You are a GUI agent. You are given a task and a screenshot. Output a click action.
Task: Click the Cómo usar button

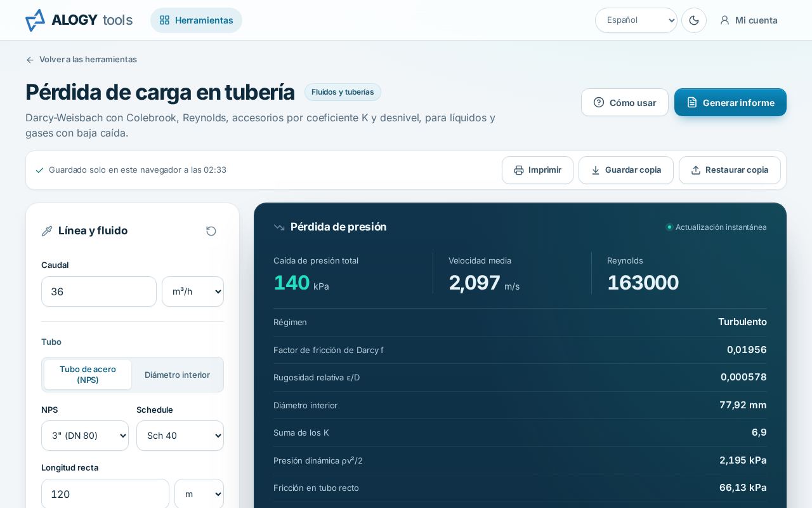click(625, 102)
